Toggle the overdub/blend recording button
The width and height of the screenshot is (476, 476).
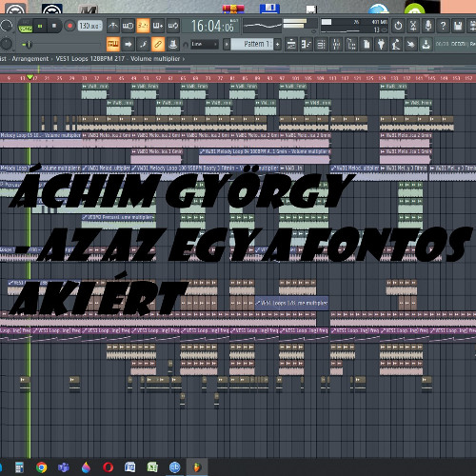[158, 26]
